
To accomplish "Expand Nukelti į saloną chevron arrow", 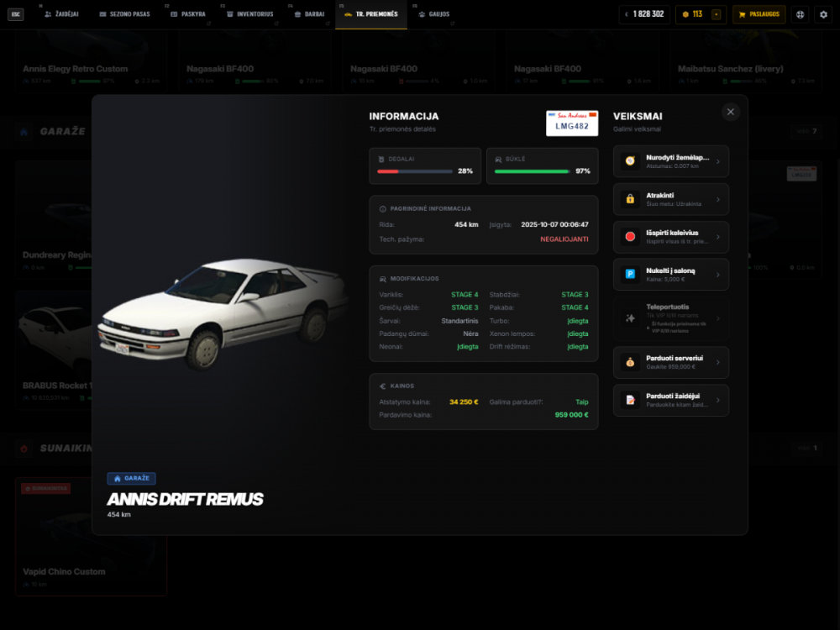I will 718,275.
